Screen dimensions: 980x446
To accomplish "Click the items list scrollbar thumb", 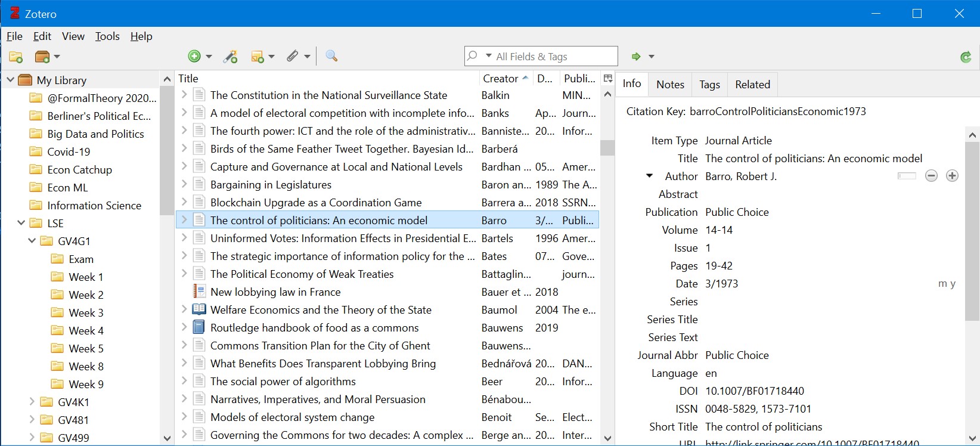I will coord(607,148).
